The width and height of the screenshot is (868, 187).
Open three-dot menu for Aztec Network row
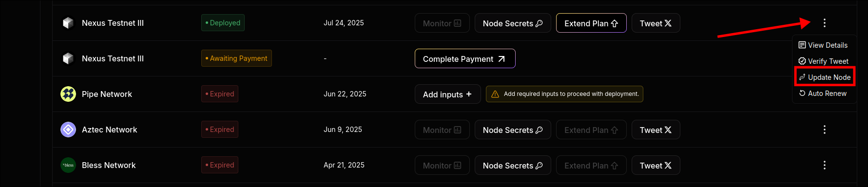pos(825,130)
